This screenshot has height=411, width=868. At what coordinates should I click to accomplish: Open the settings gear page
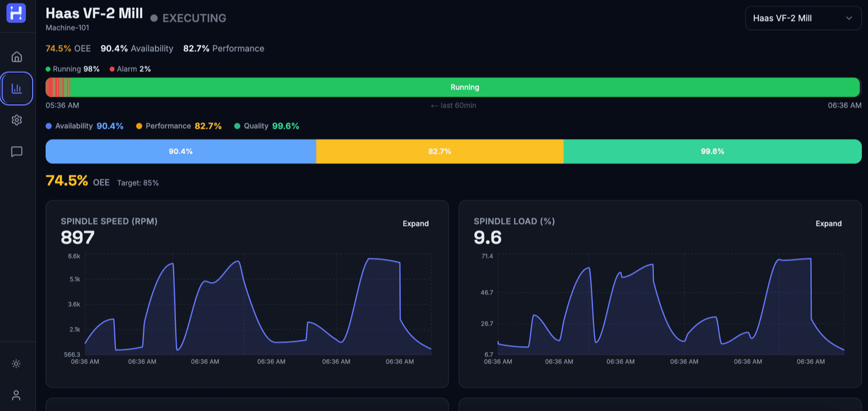[x=16, y=120]
